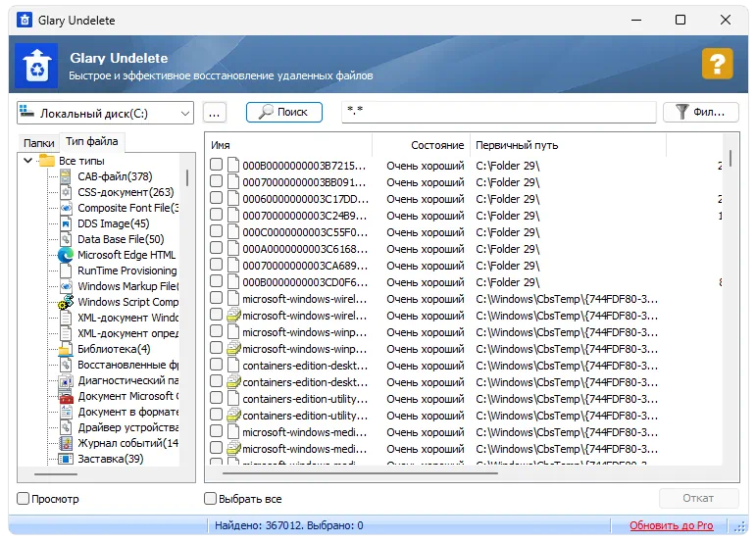Click the Документ в формате icon
Viewport: 756px width, 542px height.
click(x=66, y=412)
